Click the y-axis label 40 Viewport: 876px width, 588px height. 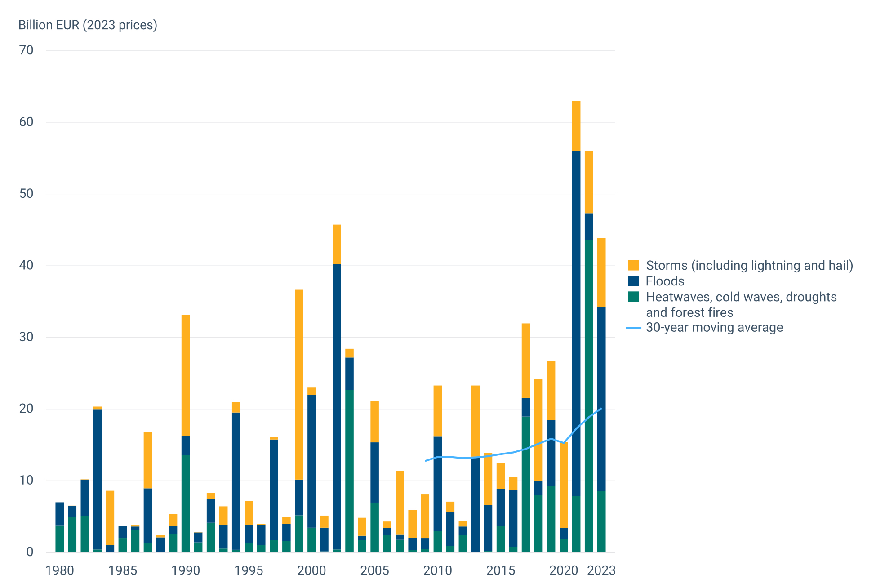(x=26, y=265)
